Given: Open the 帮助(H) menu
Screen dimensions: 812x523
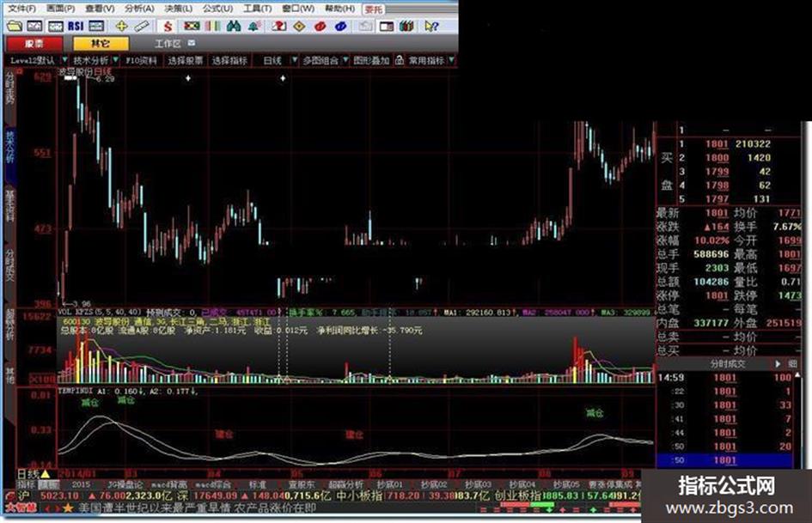Looking at the screenshot, I should (x=339, y=9).
